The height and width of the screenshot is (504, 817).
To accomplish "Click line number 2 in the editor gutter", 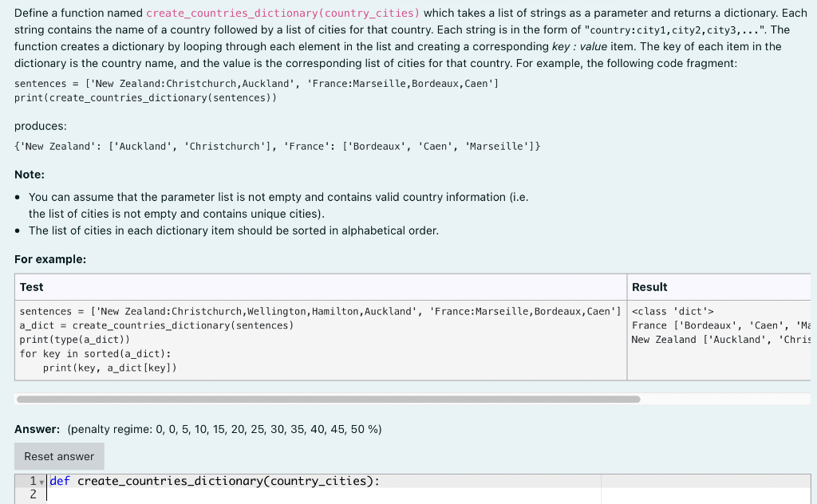I will pos(32,494).
